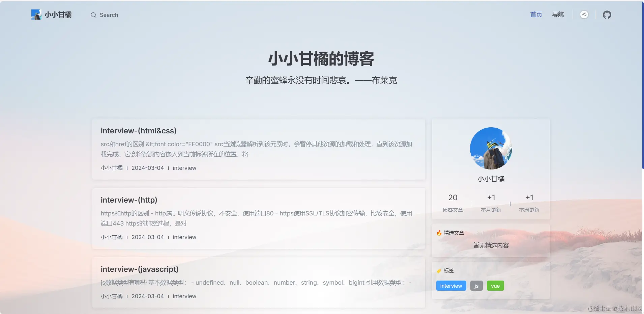Open the interview-(html&css) article
Image resolution: width=644 pixels, height=314 pixels.
pyautogui.click(x=138, y=131)
